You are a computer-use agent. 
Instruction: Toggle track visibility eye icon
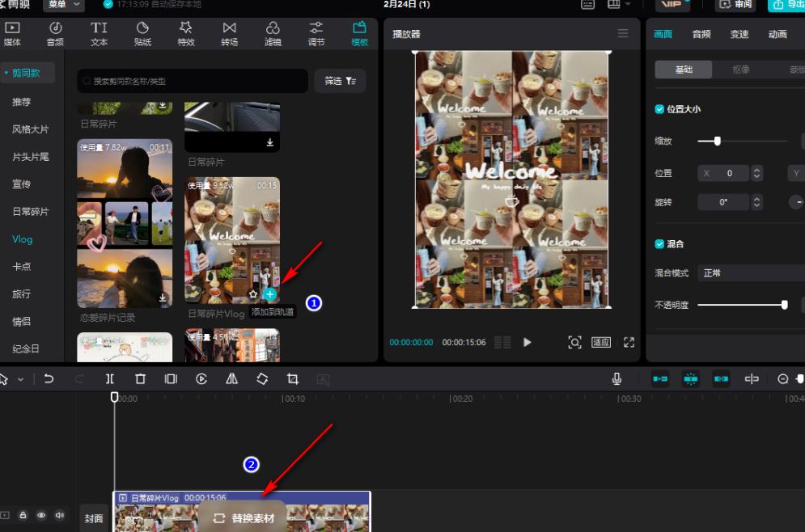[41, 515]
